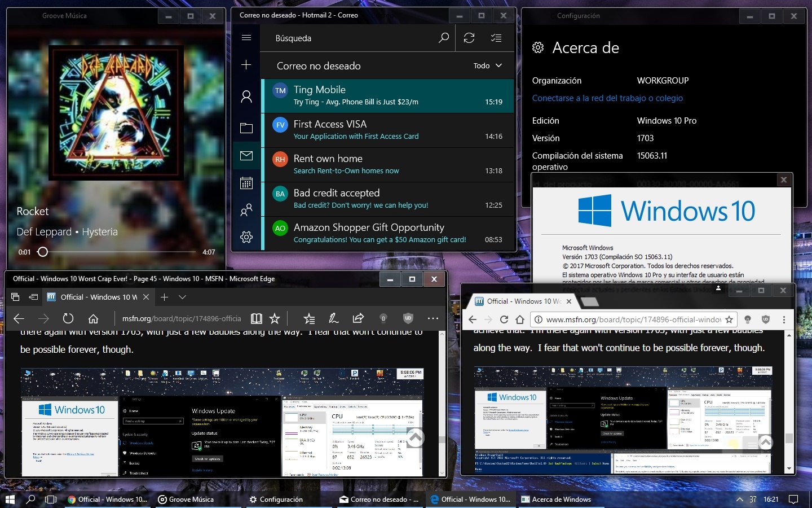The height and width of the screenshot is (508, 812).
Task: Open the Mail hamburger navigation menu
Action: pyautogui.click(x=246, y=38)
